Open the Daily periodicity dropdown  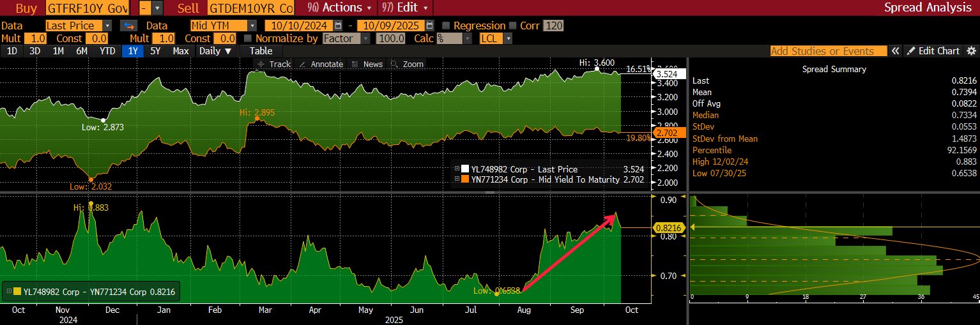215,51
